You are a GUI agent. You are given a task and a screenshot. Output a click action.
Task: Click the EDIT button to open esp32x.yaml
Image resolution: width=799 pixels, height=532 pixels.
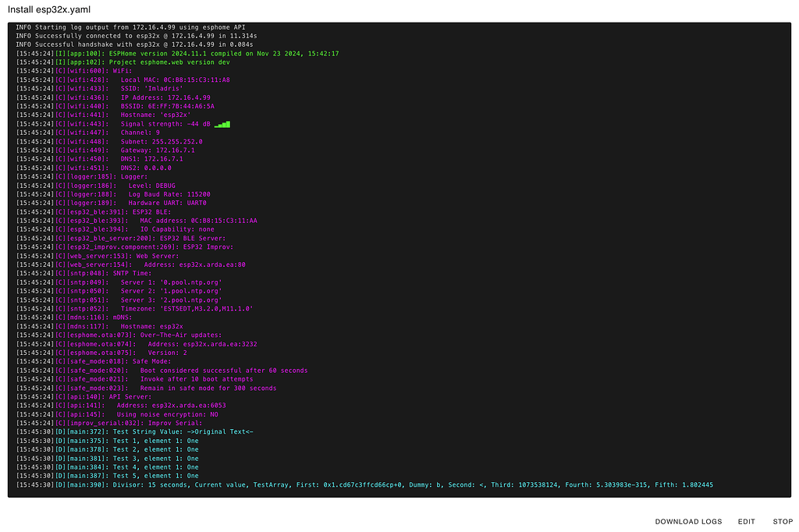point(746,521)
